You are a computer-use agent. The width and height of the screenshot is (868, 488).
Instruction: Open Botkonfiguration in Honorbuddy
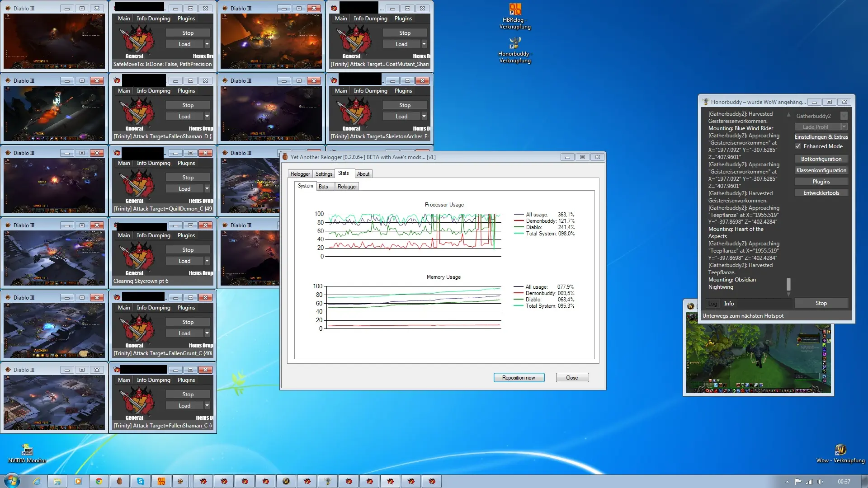point(821,159)
